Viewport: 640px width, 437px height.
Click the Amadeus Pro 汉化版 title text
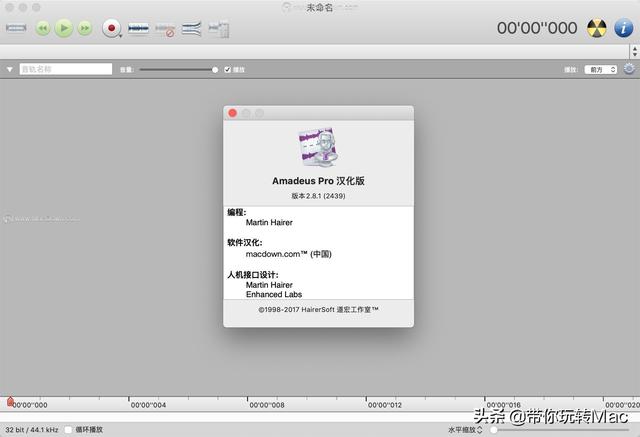[318, 181]
